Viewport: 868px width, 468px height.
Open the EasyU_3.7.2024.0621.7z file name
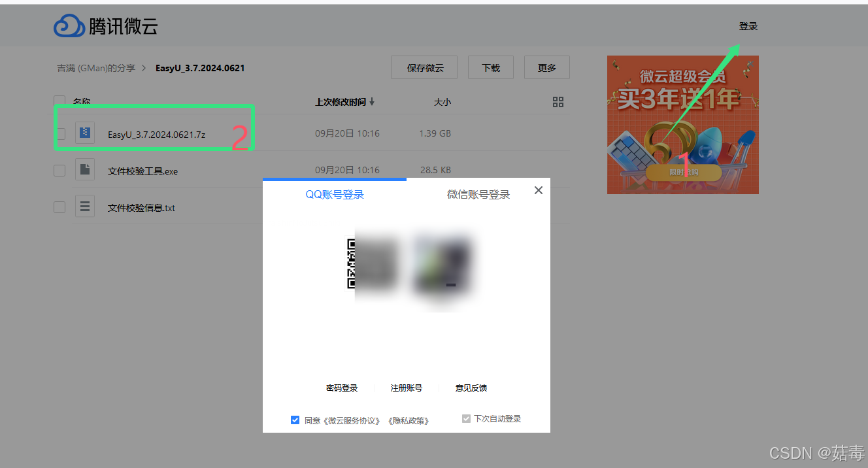[157, 135]
